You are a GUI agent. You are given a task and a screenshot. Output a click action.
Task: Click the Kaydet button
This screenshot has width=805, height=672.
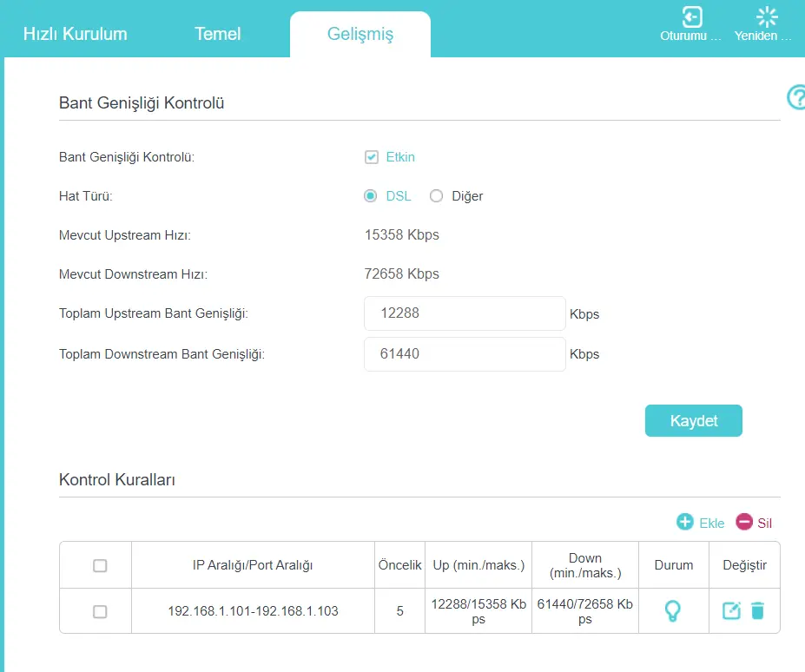[694, 420]
